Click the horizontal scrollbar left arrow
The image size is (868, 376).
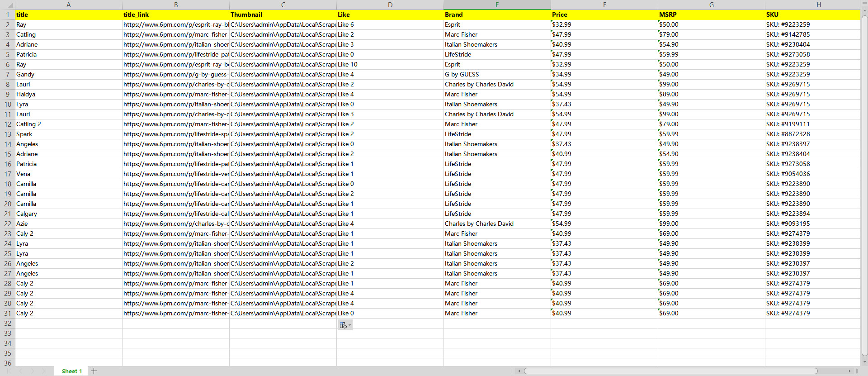click(x=519, y=371)
